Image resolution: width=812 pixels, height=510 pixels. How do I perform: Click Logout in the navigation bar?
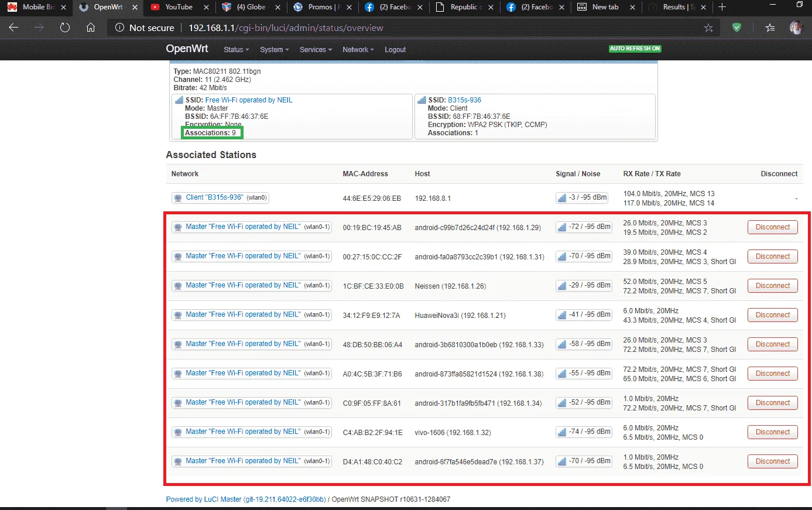pyautogui.click(x=395, y=50)
